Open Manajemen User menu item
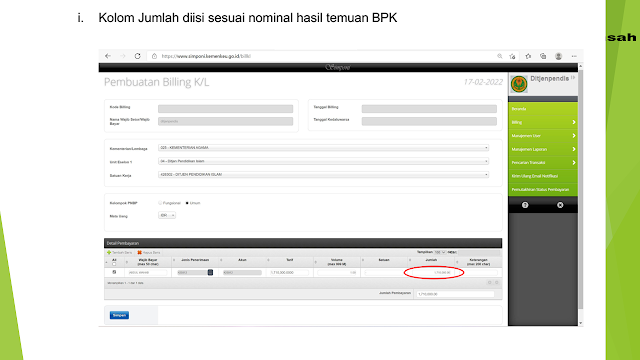 click(543, 136)
